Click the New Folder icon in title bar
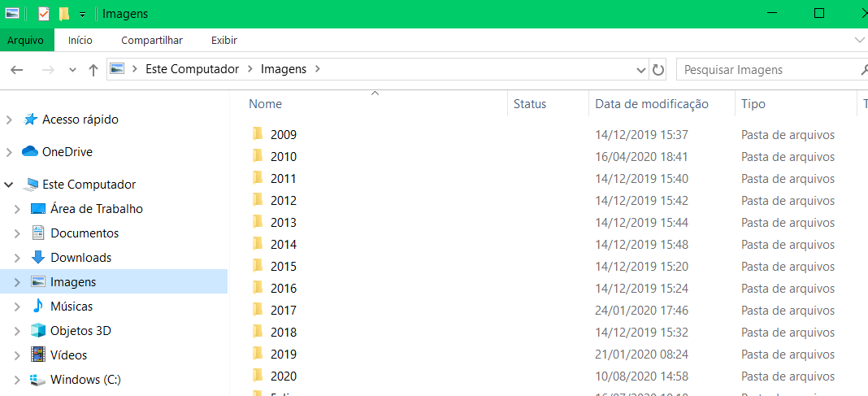This screenshot has height=396, width=868. [63, 14]
